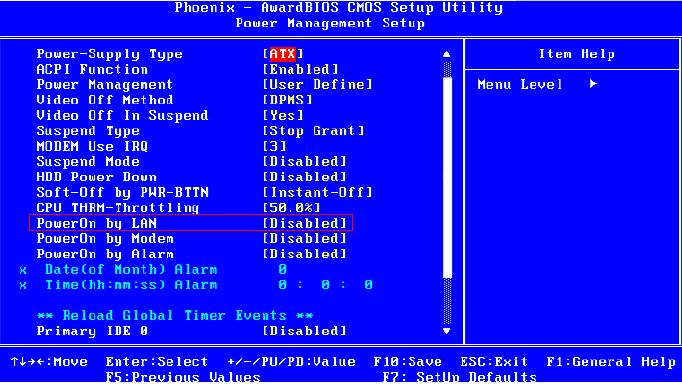Click the Phoenix AwardBIOS CMOS Setup Utility title
Image resolution: width=682 pixels, height=384 pixels.
pyautogui.click(x=339, y=7)
